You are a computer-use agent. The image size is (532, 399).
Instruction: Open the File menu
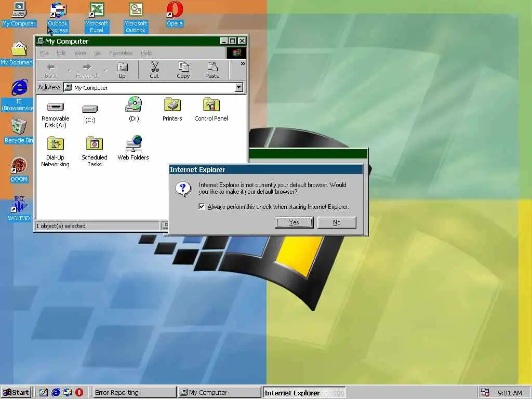pos(44,53)
